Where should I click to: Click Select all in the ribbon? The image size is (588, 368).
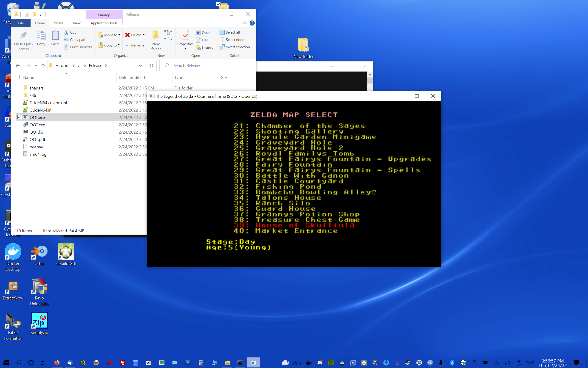(230, 32)
